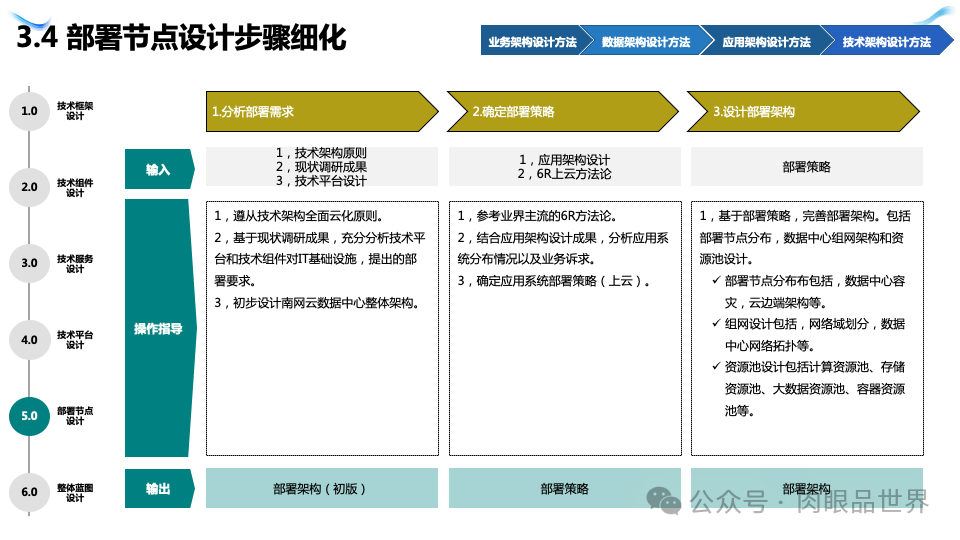Click the 部署架构 output cell

tap(807, 488)
